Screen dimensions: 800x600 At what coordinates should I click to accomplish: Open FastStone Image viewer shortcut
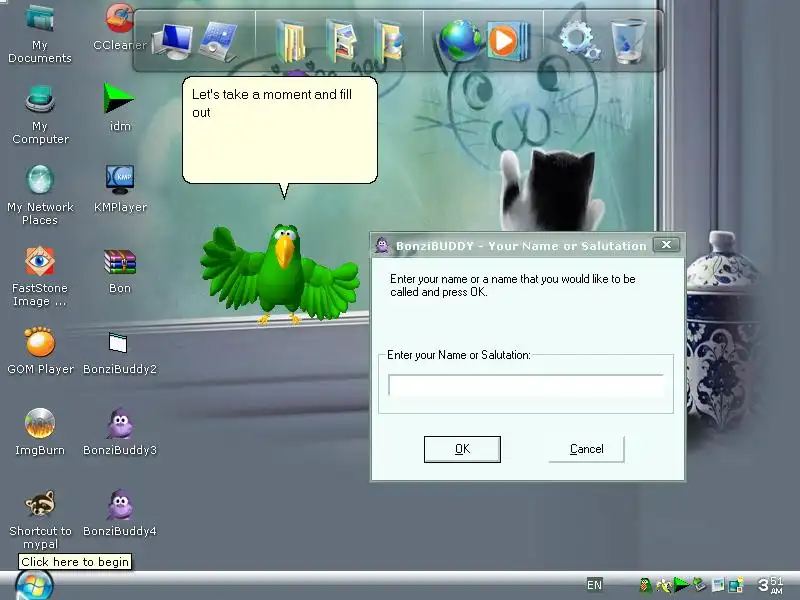tap(40, 277)
